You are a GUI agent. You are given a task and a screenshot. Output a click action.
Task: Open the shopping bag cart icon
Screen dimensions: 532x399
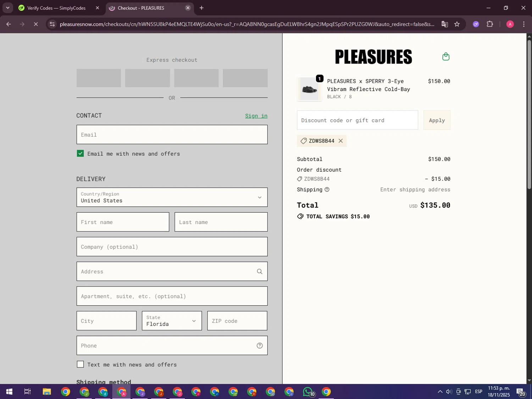[x=446, y=56]
